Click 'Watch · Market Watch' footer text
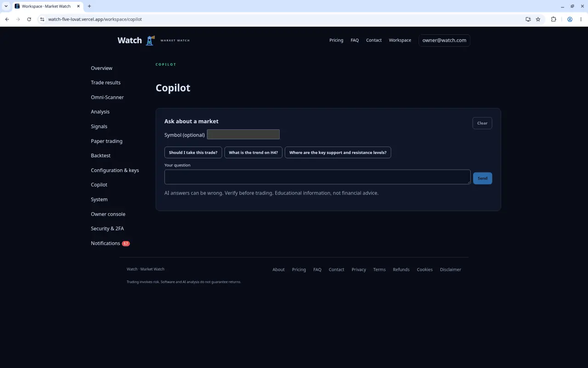Viewport: 588px width, 368px height. coord(146,269)
